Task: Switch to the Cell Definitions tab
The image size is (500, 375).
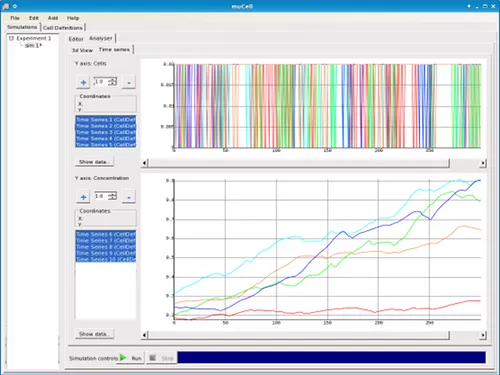Action: [63, 28]
